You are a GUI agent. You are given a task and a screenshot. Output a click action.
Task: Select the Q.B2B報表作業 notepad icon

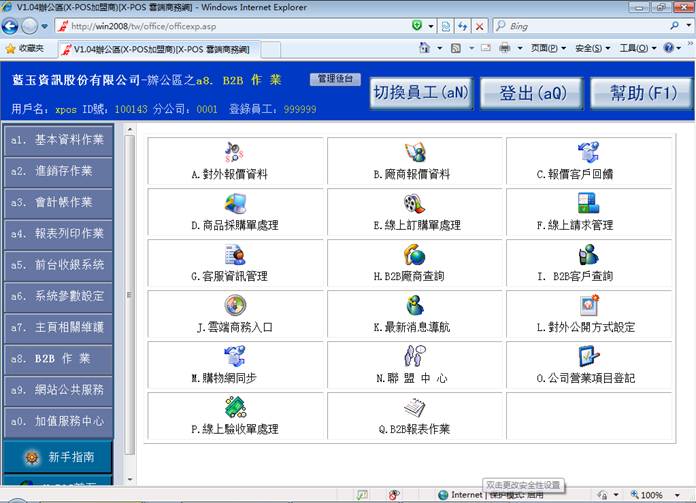click(x=414, y=408)
